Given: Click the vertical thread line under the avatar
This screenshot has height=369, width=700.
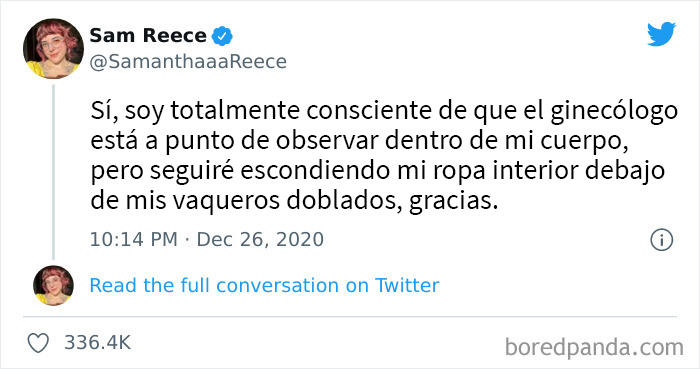Looking at the screenshot, I should click(54, 172).
